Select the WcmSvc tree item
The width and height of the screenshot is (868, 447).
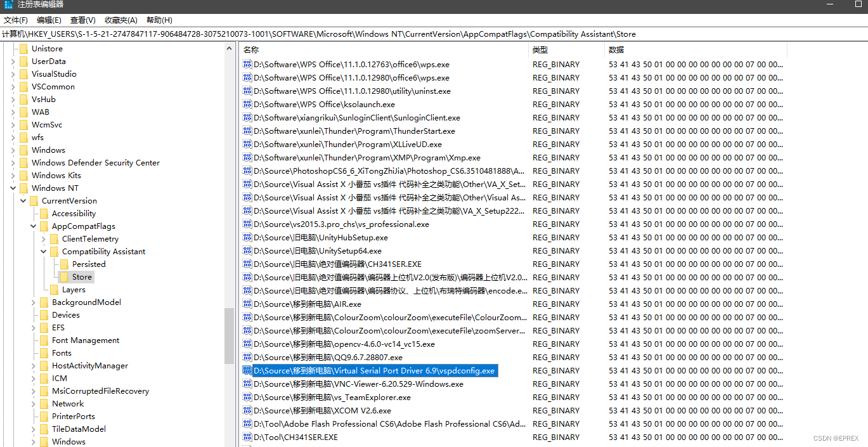(x=47, y=125)
